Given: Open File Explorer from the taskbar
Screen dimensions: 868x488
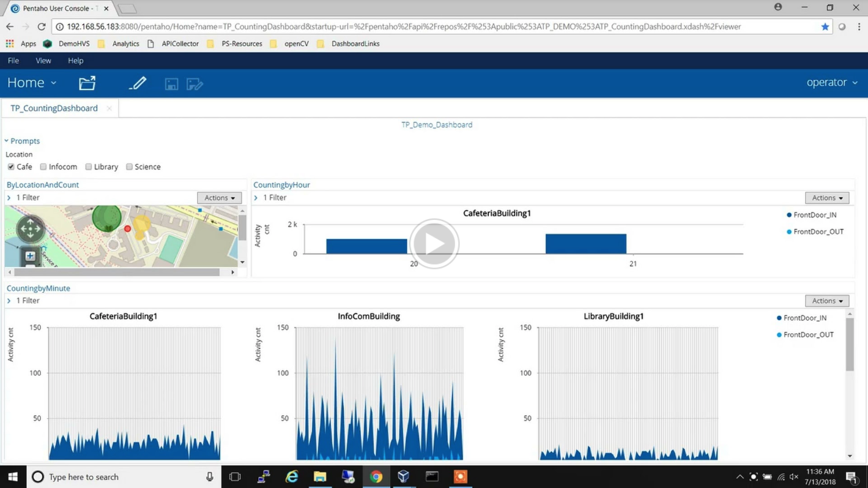Looking at the screenshot, I should coord(319,476).
